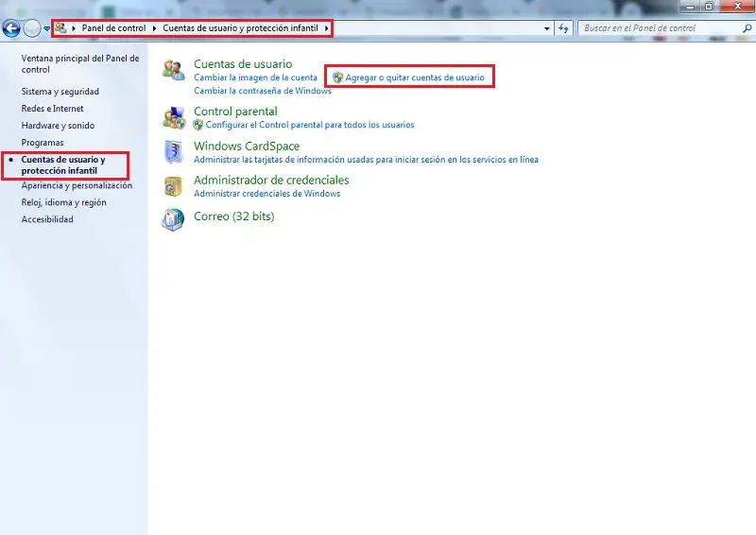Click the refresh button in address bar
The image size is (756, 535).
point(563,28)
